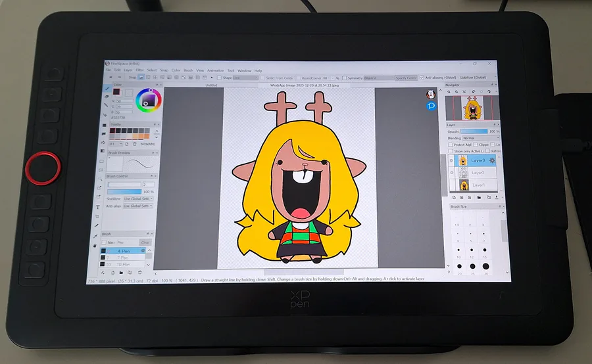Duplicate the layer in the Layer panel

click(489, 197)
